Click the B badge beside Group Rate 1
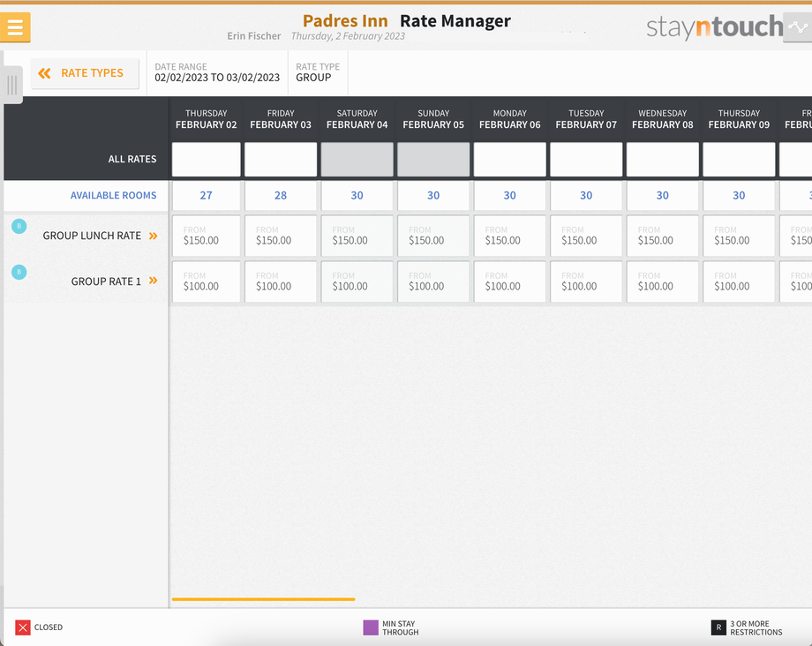Image resolution: width=812 pixels, height=646 pixels. pos(19,272)
